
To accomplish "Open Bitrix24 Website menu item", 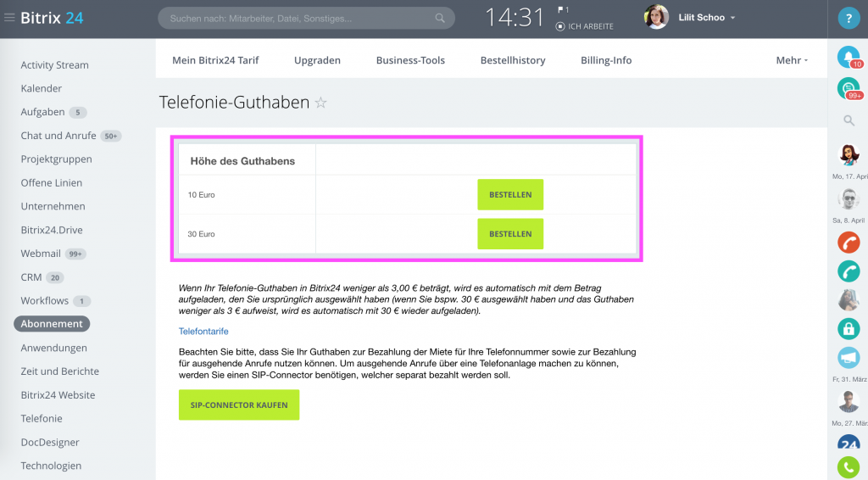I will [x=58, y=394].
